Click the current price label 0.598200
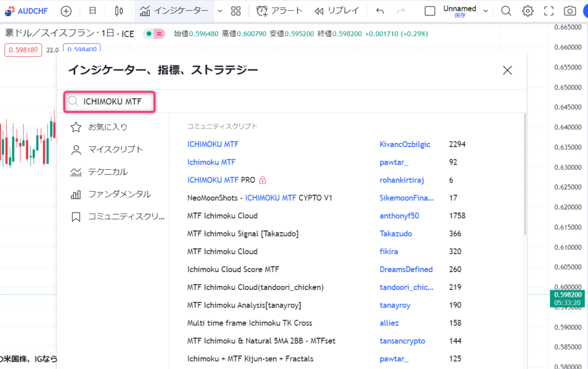 point(568,295)
